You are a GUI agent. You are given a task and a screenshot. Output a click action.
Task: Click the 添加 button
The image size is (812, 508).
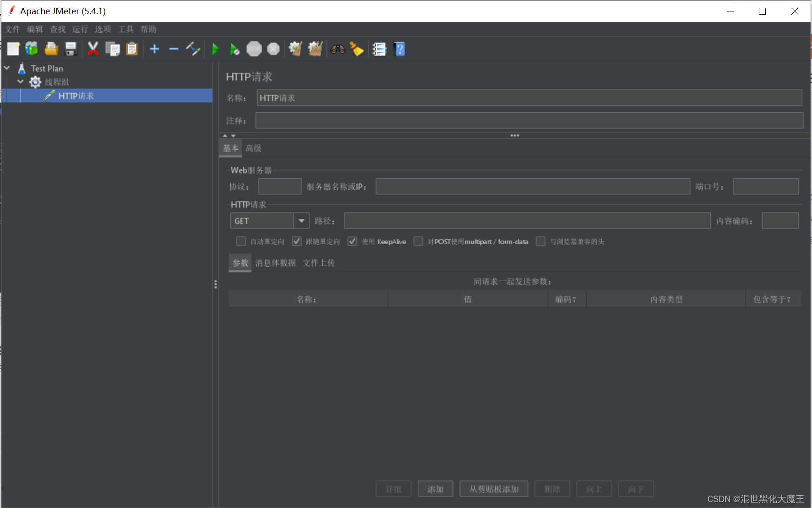(436, 489)
